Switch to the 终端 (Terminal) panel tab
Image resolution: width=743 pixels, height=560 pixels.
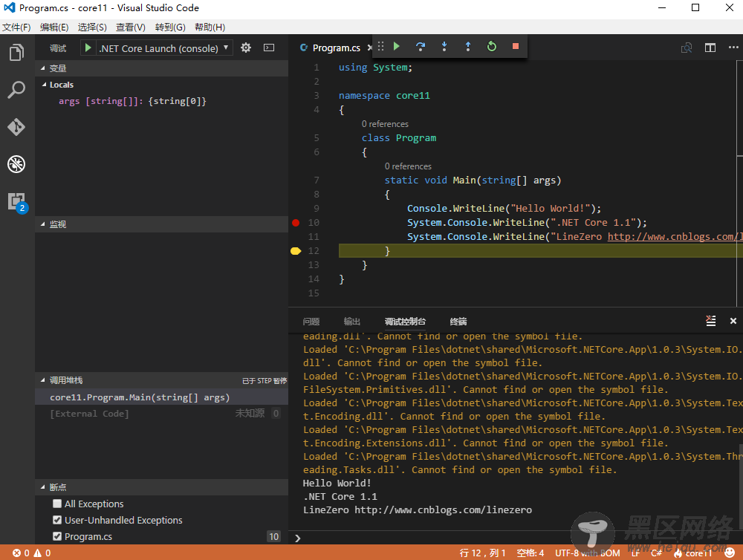pyautogui.click(x=458, y=322)
